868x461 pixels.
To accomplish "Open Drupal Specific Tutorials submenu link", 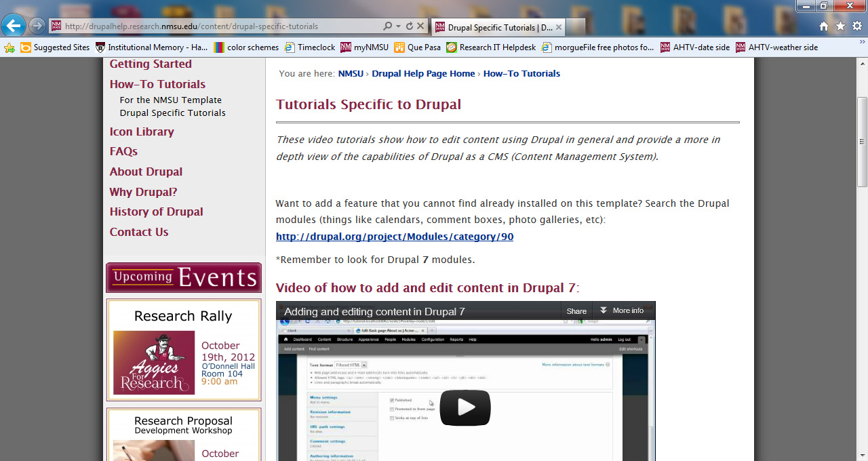I will [173, 113].
